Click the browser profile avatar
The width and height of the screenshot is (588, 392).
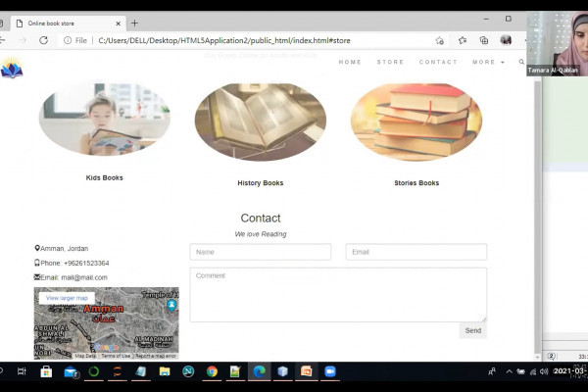pyautogui.click(x=506, y=40)
